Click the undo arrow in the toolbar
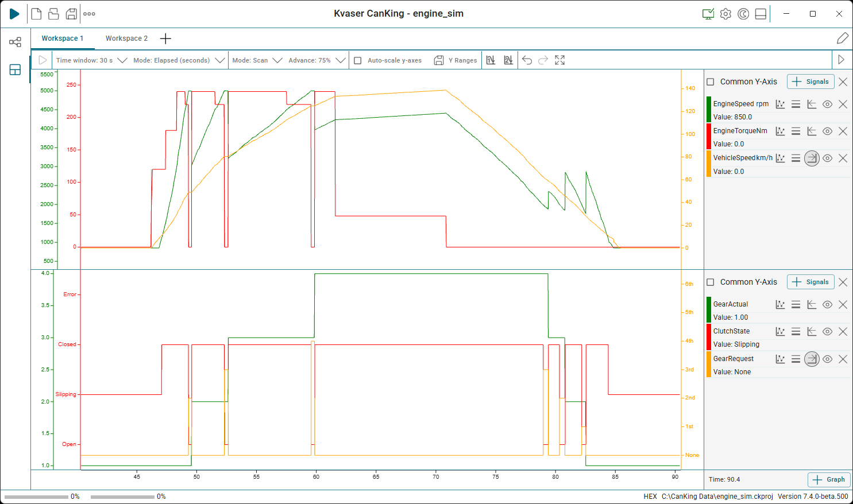853x504 pixels. 527,60
